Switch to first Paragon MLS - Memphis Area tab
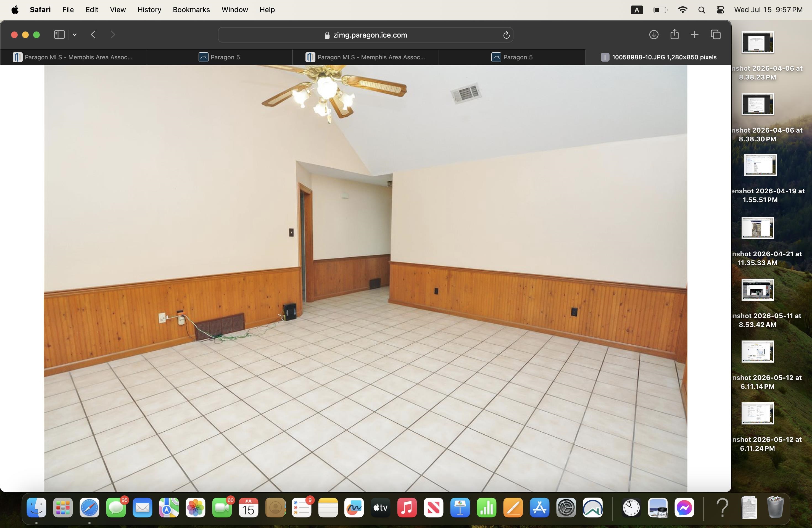812x528 pixels. pos(73,57)
